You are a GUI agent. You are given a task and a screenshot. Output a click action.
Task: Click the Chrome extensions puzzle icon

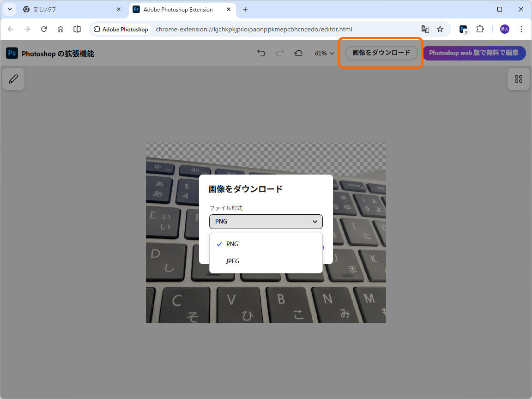click(x=480, y=29)
